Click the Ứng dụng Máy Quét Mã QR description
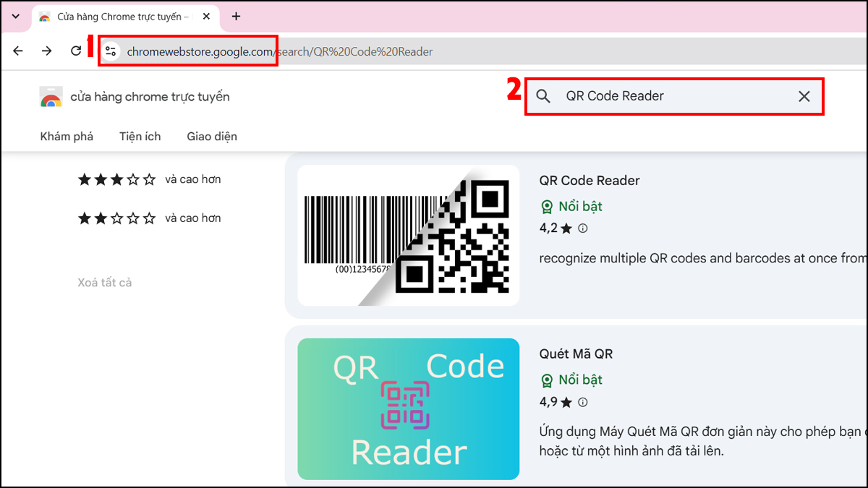Viewport: 868px width, 488px height. point(703,441)
